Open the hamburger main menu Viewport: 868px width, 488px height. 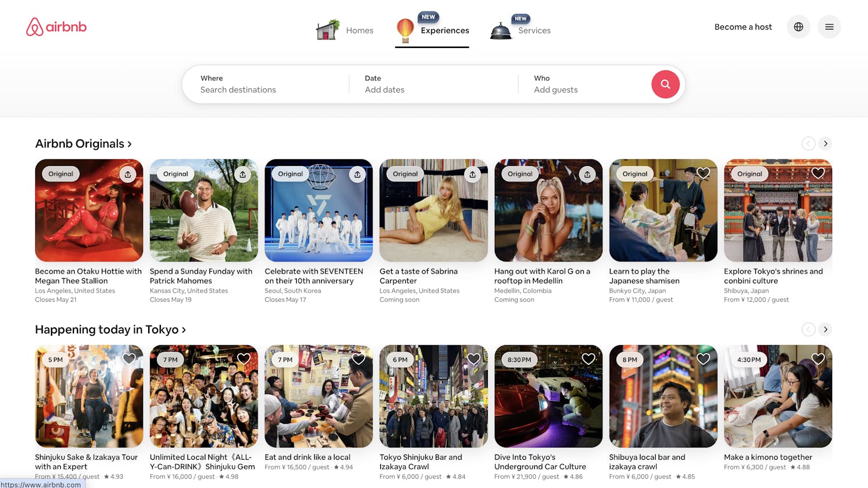tap(829, 27)
